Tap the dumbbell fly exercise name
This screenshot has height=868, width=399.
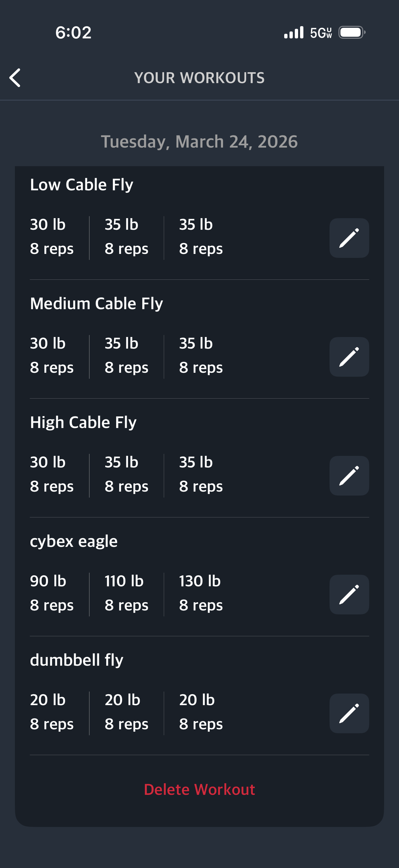76,660
